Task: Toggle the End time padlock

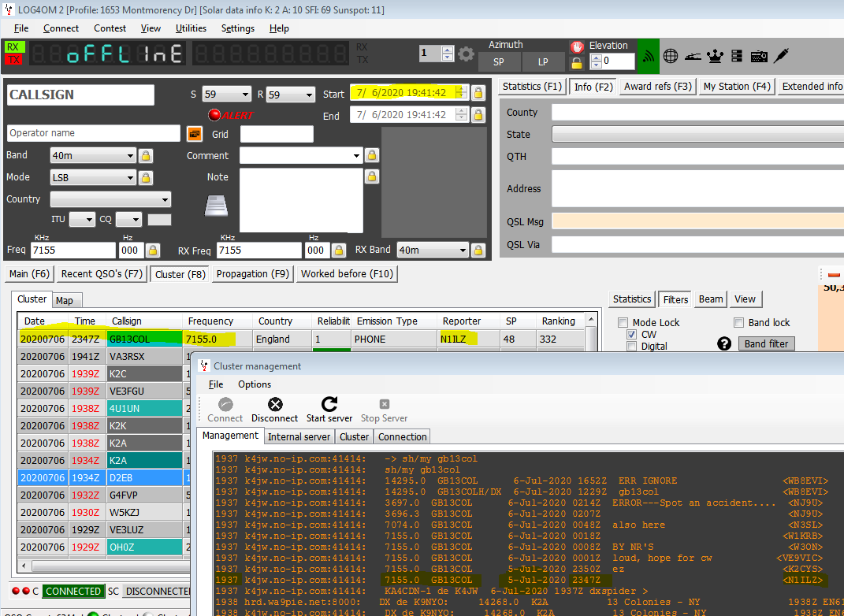Action: (x=478, y=115)
